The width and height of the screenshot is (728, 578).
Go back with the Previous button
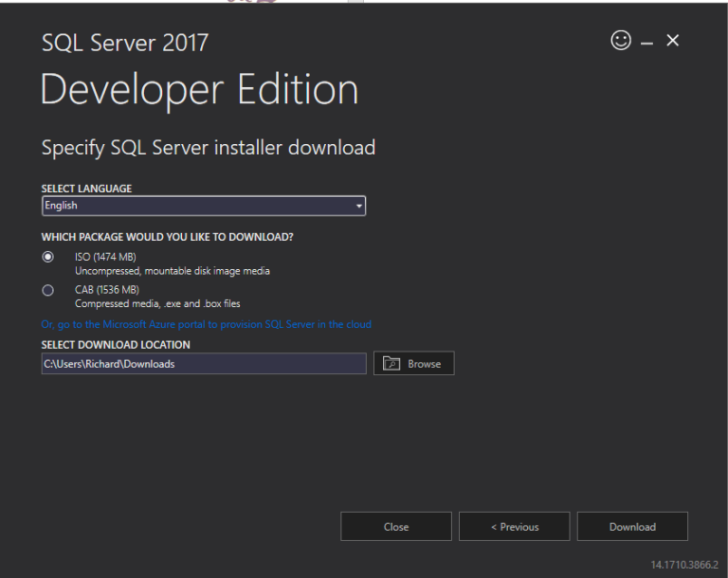[514, 527]
